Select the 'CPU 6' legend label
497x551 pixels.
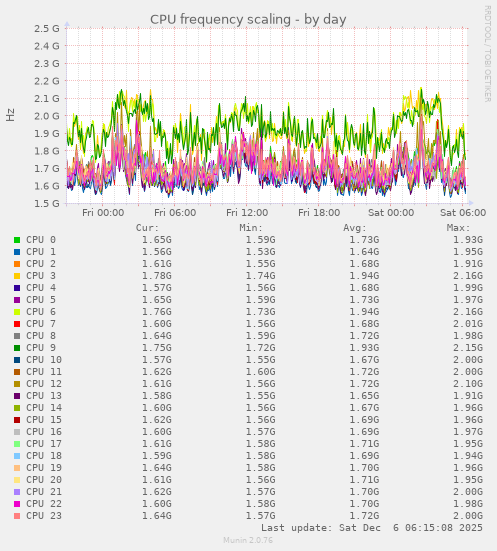(x=41, y=312)
